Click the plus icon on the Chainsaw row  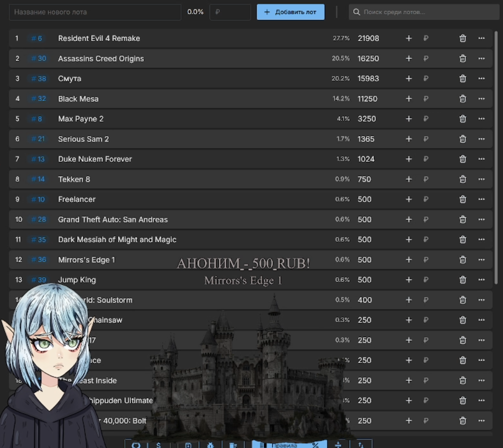[x=409, y=320]
